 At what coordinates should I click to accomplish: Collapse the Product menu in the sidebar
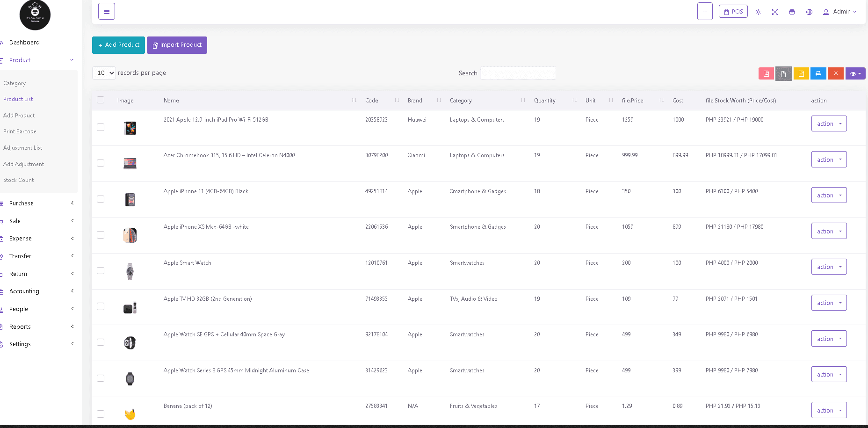(37, 60)
